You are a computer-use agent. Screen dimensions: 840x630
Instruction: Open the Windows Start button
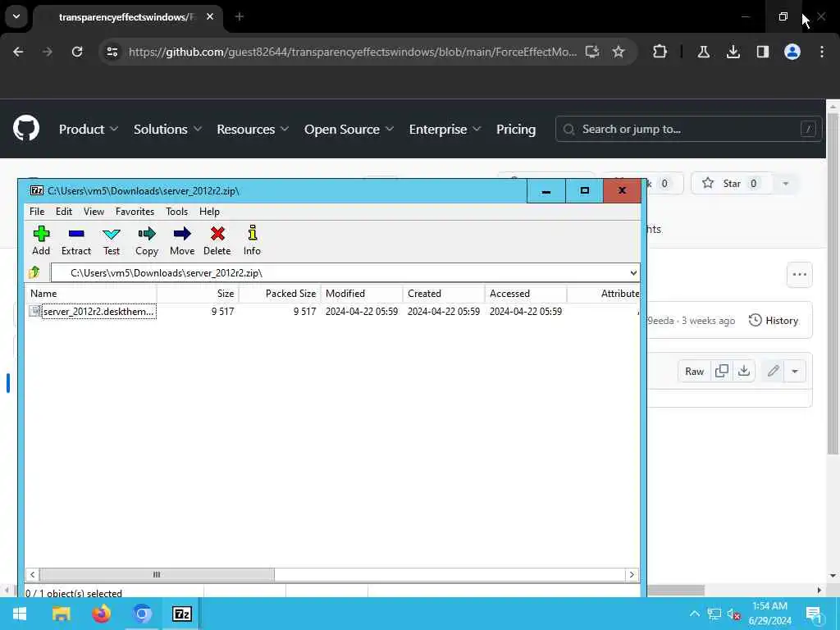click(x=20, y=614)
